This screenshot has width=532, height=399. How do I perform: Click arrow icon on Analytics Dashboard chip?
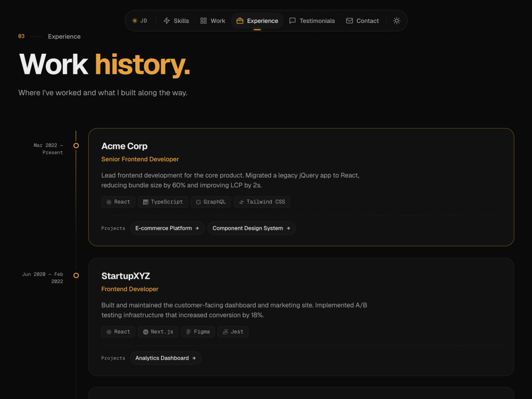(x=194, y=358)
